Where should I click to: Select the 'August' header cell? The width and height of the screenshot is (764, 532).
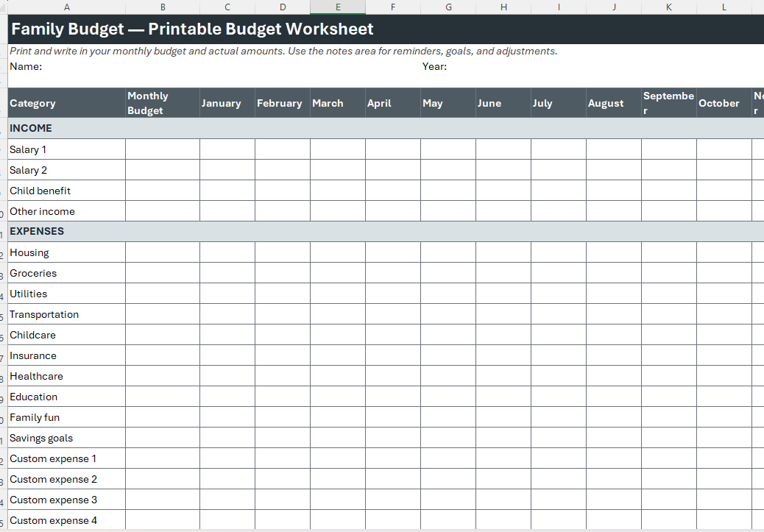(x=614, y=103)
